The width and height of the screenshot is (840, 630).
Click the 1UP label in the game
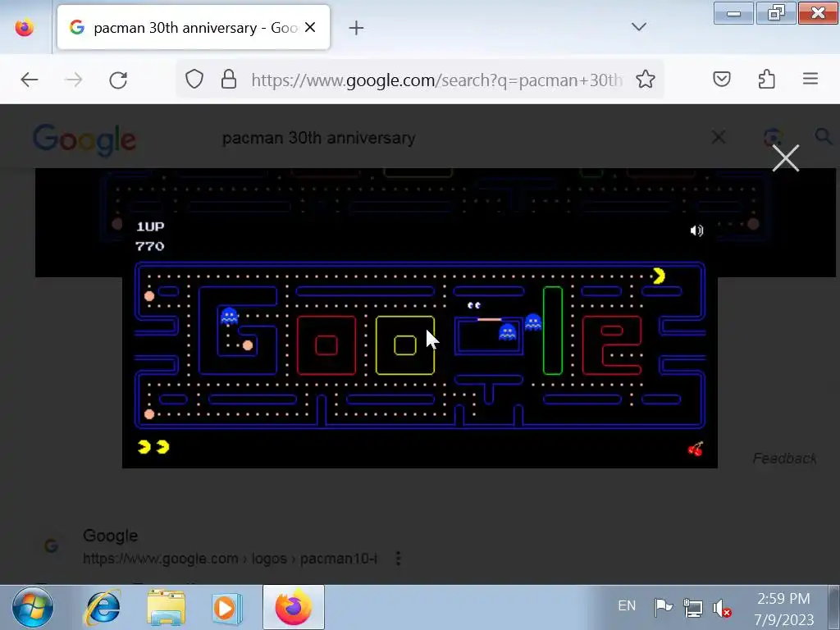(150, 226)
